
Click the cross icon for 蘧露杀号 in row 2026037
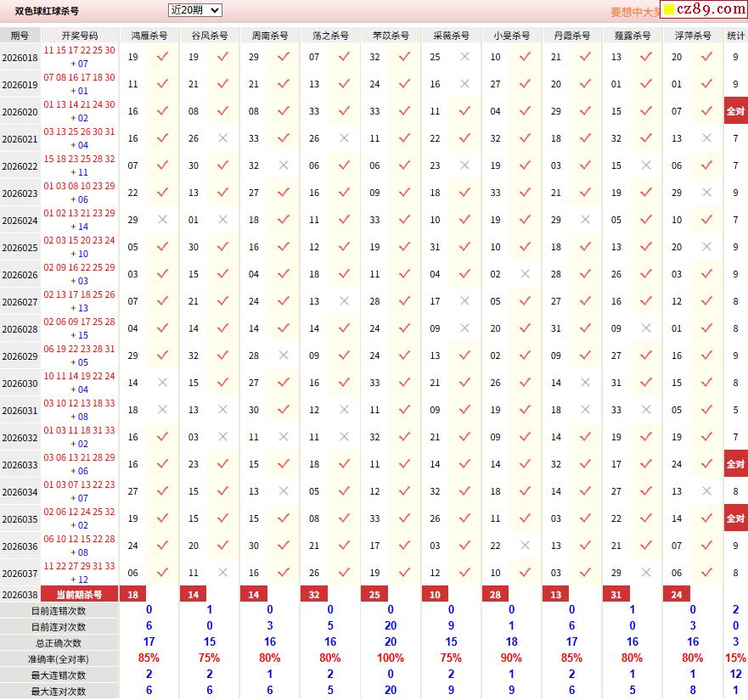click(646, 573)
